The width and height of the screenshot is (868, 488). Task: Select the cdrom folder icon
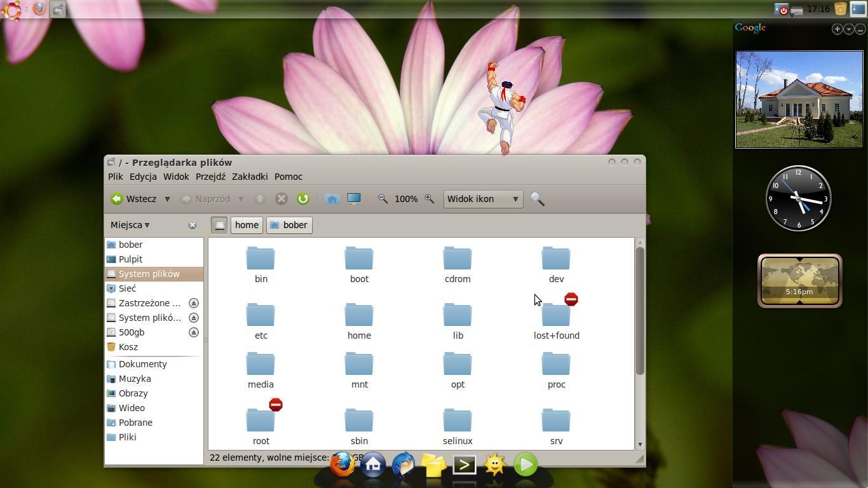458,258
